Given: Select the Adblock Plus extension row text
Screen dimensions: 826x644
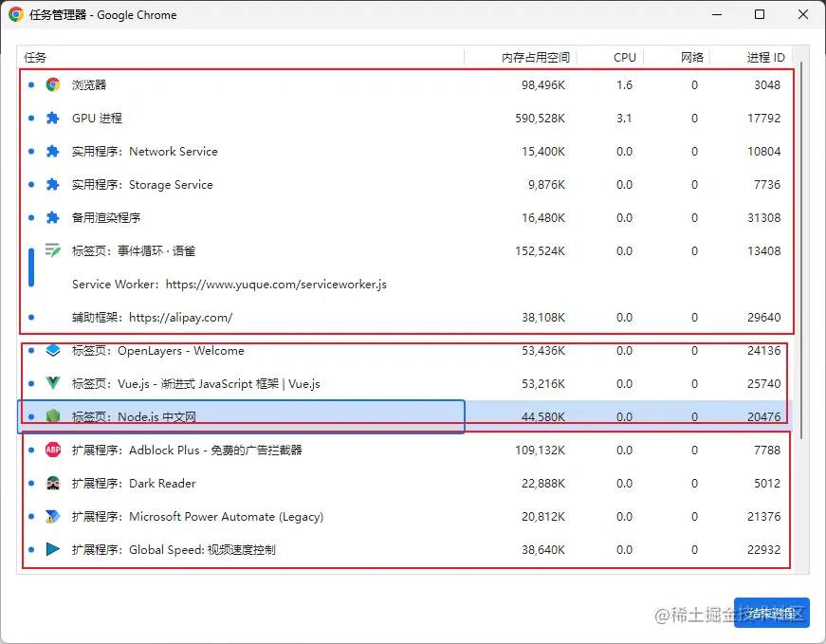Looking at the screenshot, I should 187,451.
